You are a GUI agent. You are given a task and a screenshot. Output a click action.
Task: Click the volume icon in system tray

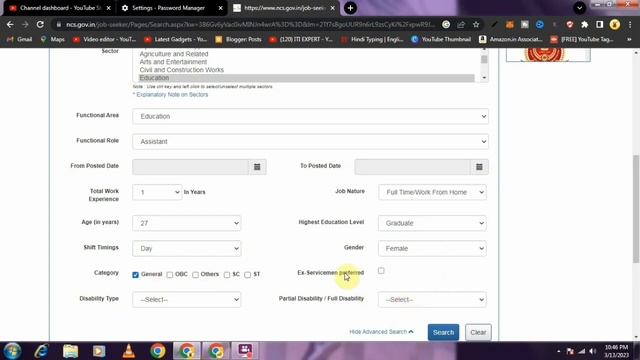point(593,351)
